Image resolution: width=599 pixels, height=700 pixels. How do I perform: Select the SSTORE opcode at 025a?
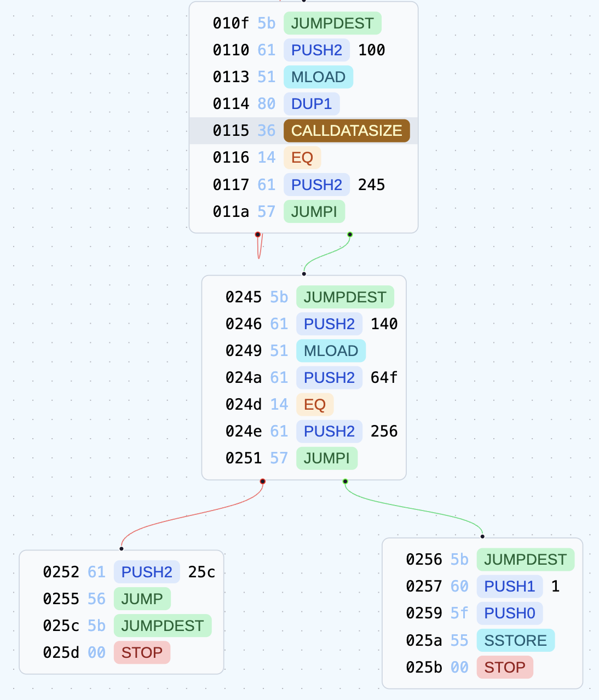point(515,640)
